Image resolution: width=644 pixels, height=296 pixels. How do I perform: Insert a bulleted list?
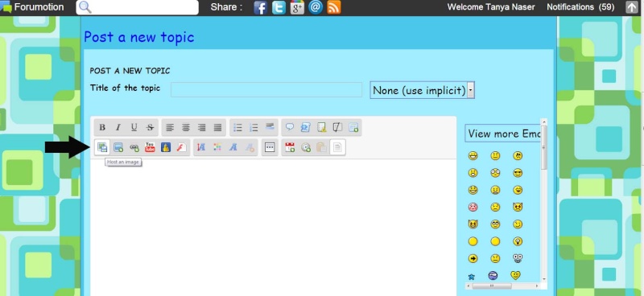click(237, 128)
